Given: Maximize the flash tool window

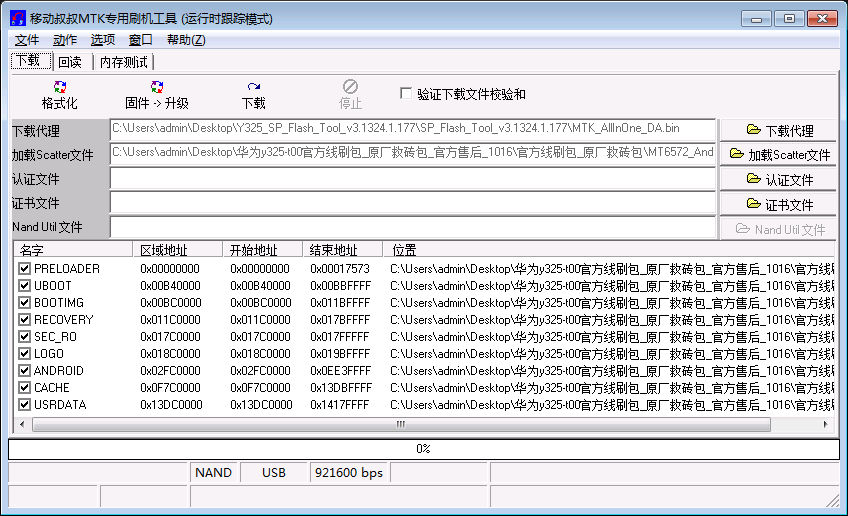Looking at the screenshot, I should [x=789, y=19].
